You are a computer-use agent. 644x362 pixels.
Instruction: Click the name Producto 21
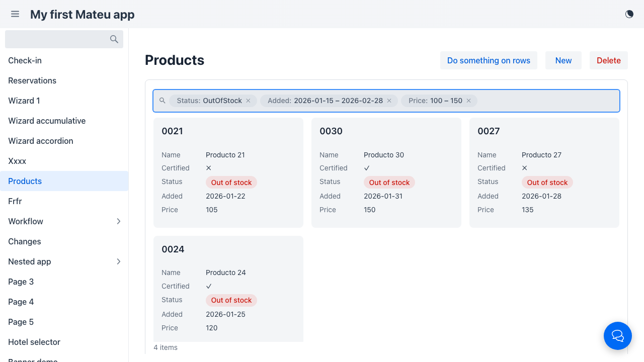click(x=225, y=155)
